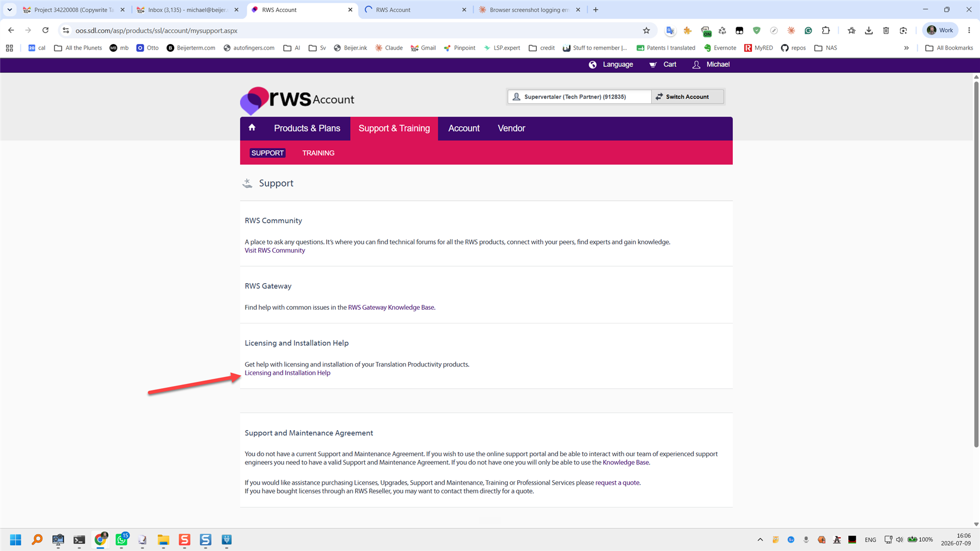Show more bookmarks chevron
The image size is (980, 551).
click(x=906, y=48)
